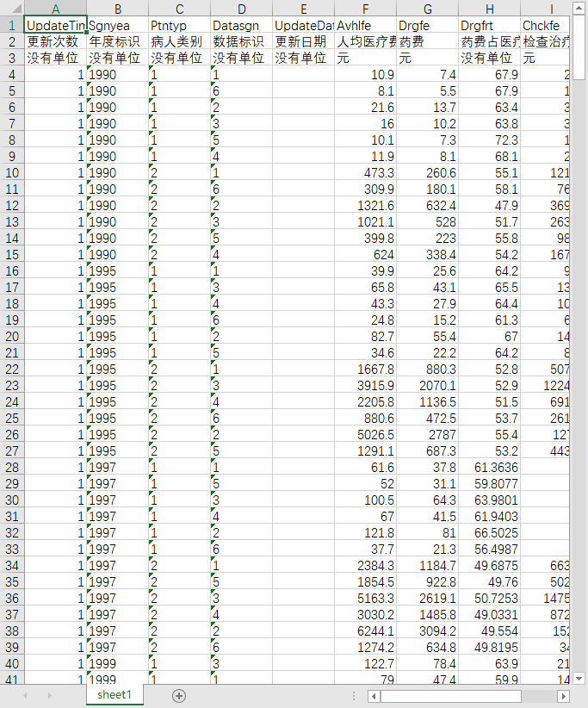Select cell with value 2070.1
This screenshot has width=588, height=708.
click(x=427, y=386)
